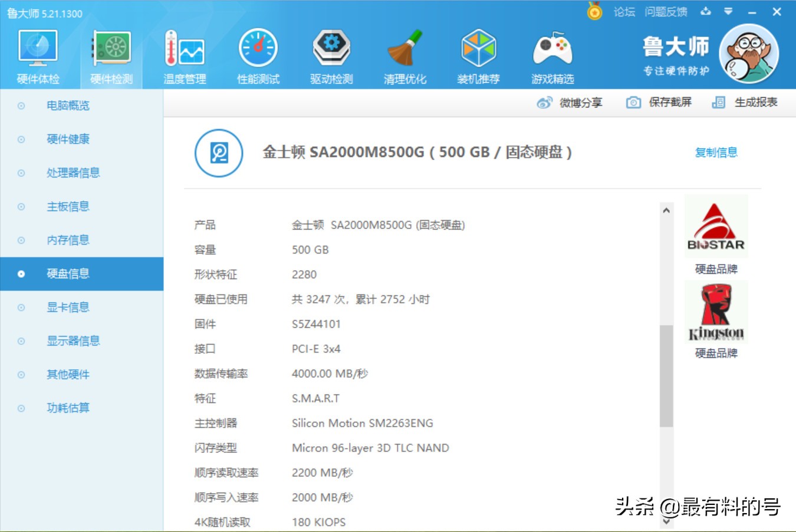Select 显卡信息 in the sidebar
This screenshot has height=532, width=796.
coord(67,307)
